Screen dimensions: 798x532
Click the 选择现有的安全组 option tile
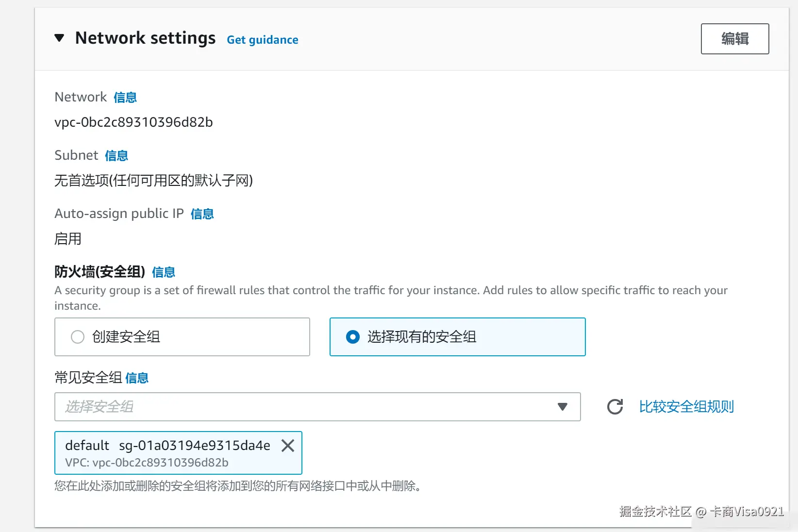click(x=510, y=337)
